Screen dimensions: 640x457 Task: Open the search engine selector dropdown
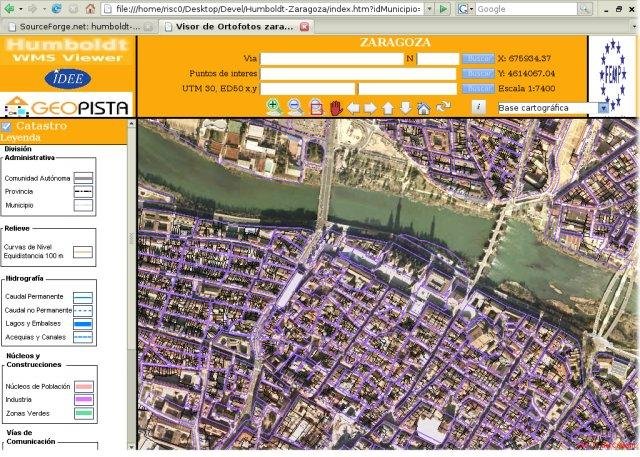(466, 9)
